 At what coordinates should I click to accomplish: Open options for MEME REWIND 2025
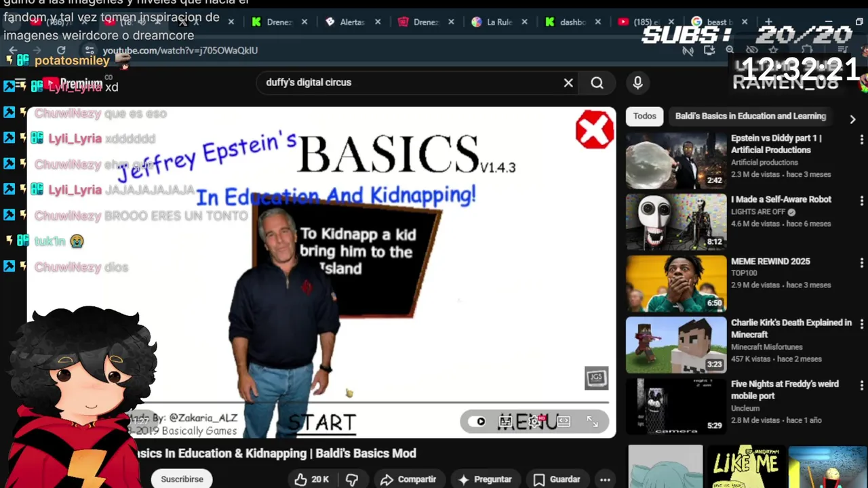click(x=861, y=263)
